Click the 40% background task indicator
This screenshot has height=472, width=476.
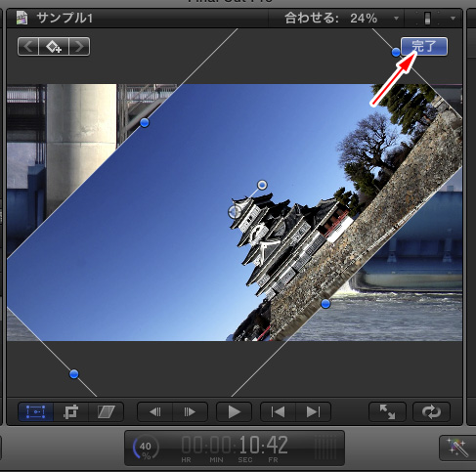[x=146, y=448]
